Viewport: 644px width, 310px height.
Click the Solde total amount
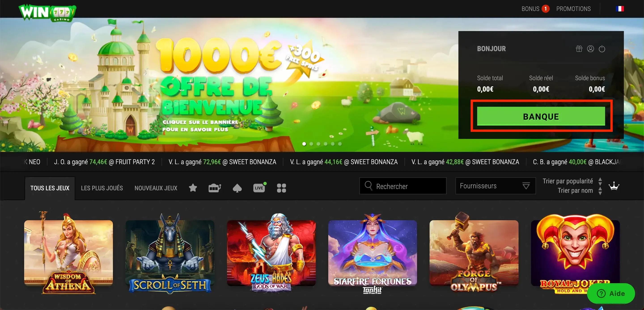coord(485,89)
